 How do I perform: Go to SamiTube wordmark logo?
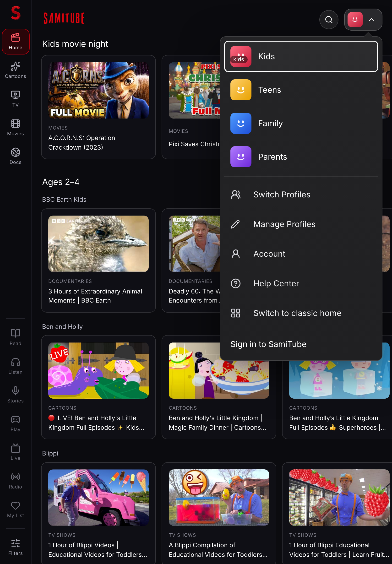(x=64, y=18)
